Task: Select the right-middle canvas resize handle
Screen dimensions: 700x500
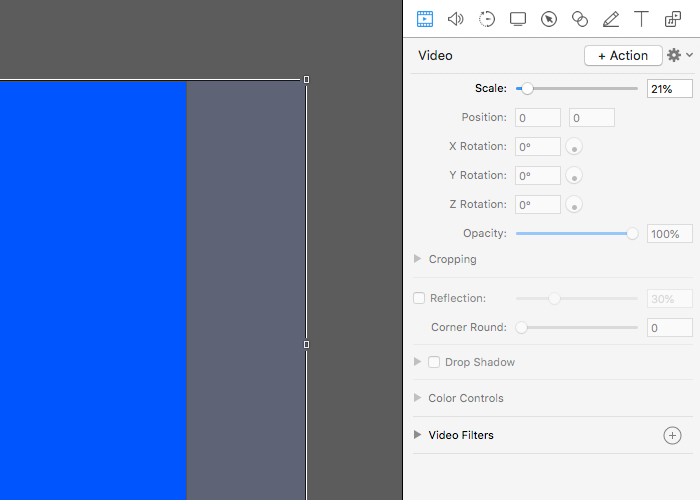Action: click(x=306, y=345)
